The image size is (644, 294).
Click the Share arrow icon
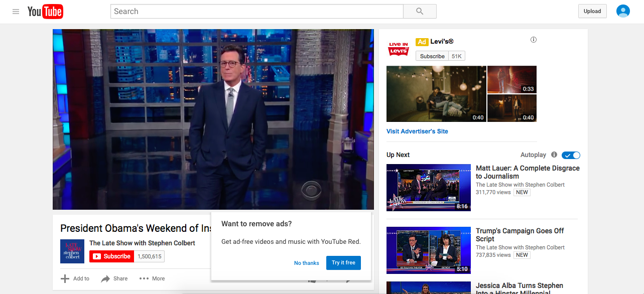pyautogui.click(x=105, y=278)
